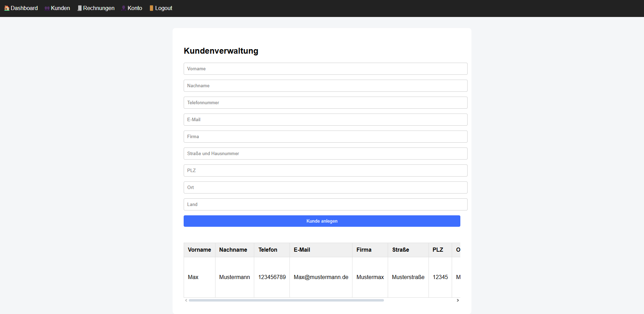Click the horizontal scrollbar thumb under table
The image size is (644, 314).
(286, 300)
